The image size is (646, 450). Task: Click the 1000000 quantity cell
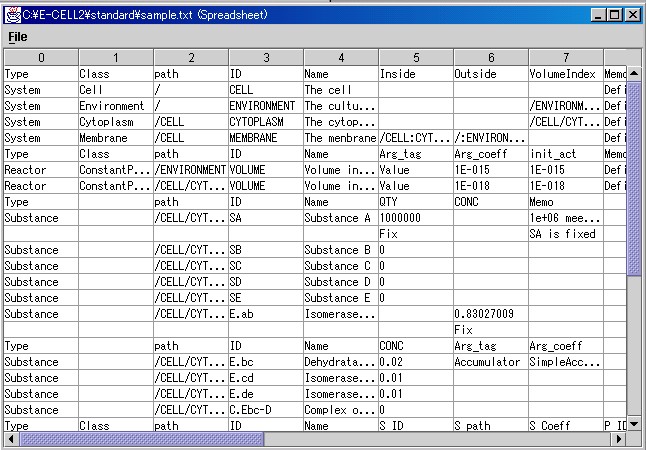coord(415,218)
